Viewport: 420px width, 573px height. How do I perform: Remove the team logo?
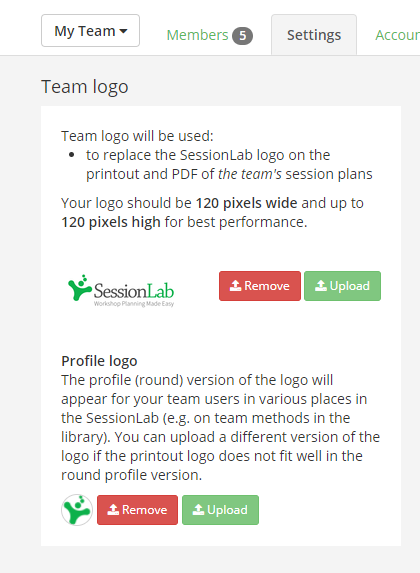[x=260, y=286]
